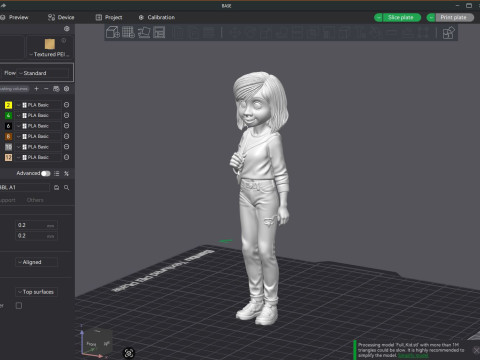Viewport: 480px width, 360px height.
Task: Click the AMS sync filament icon
Action: (56, 89)
